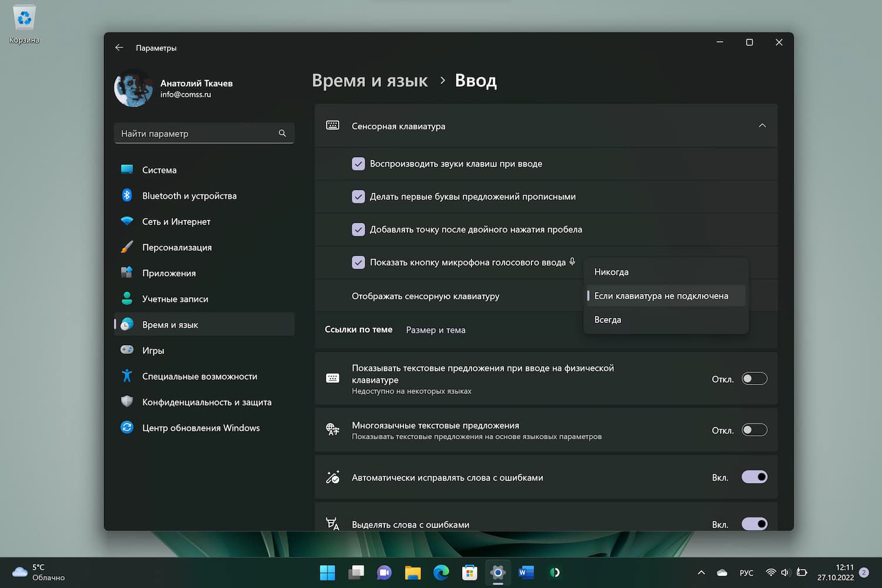Uncheck Добавлять точку после двойного пробела
The image size is (882, 588).
pos(358,230)
